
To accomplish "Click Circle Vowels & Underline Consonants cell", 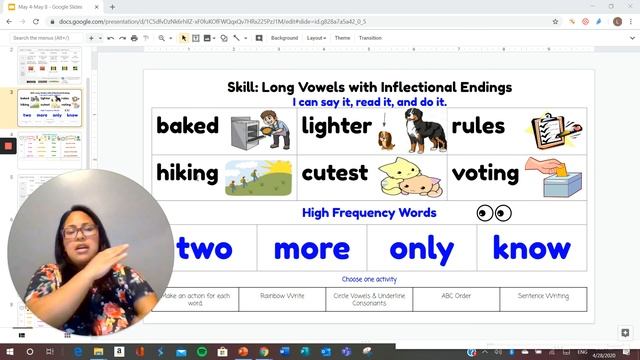I will [369, 299].
